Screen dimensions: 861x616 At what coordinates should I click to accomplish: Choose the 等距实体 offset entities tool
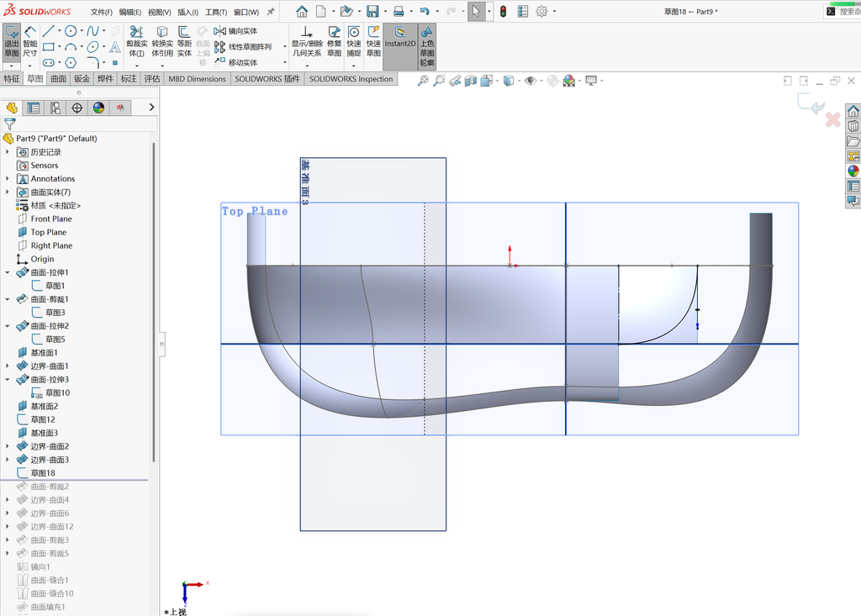pos(184,42)
